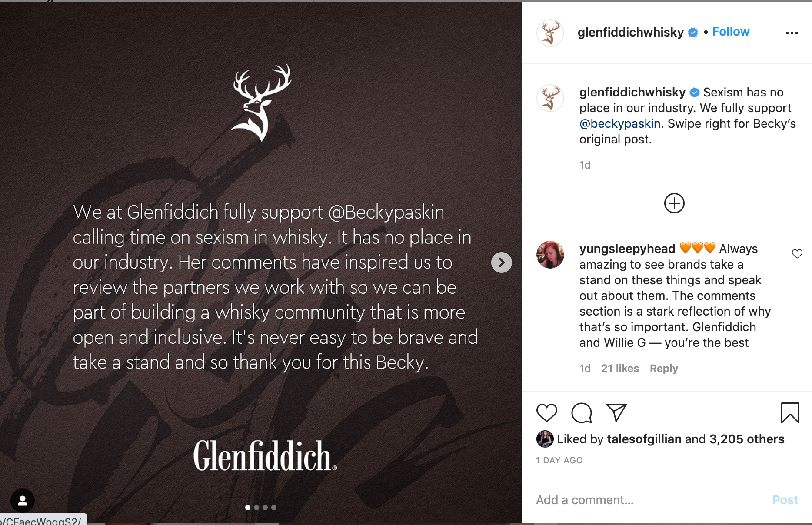Save post with the bookmark icon
Screen dimensions: 812x525
tap(790, 412)
